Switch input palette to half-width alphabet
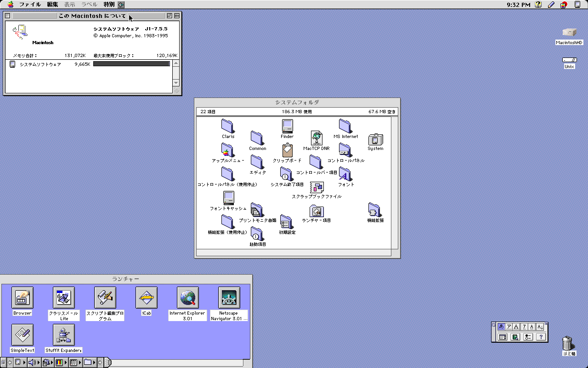This screenshot has height=368, width=588. click(531, 327)
